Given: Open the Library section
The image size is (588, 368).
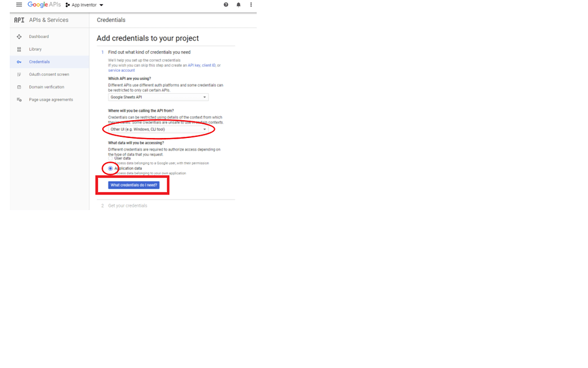Looking at the screenshot, I should [35, 49].
